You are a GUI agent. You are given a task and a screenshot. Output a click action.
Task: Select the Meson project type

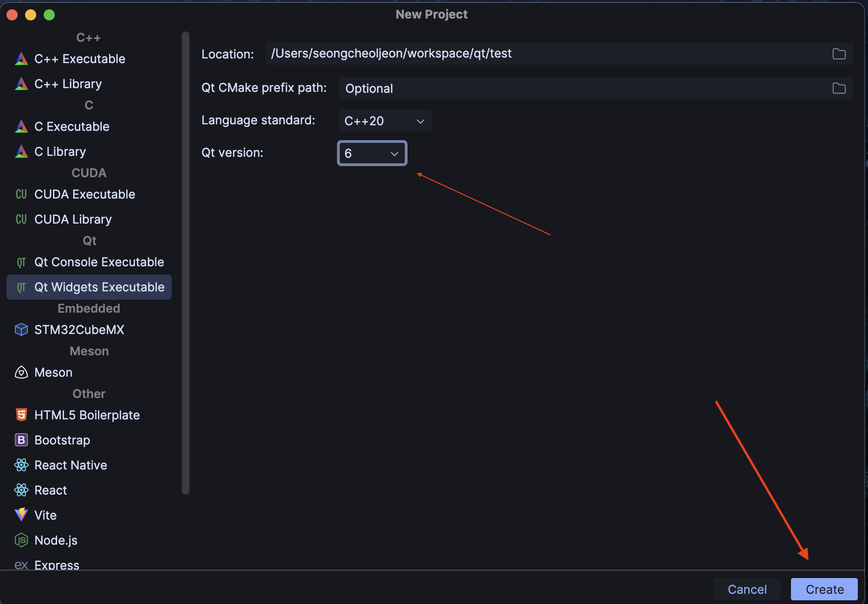(x=53, y=372)
